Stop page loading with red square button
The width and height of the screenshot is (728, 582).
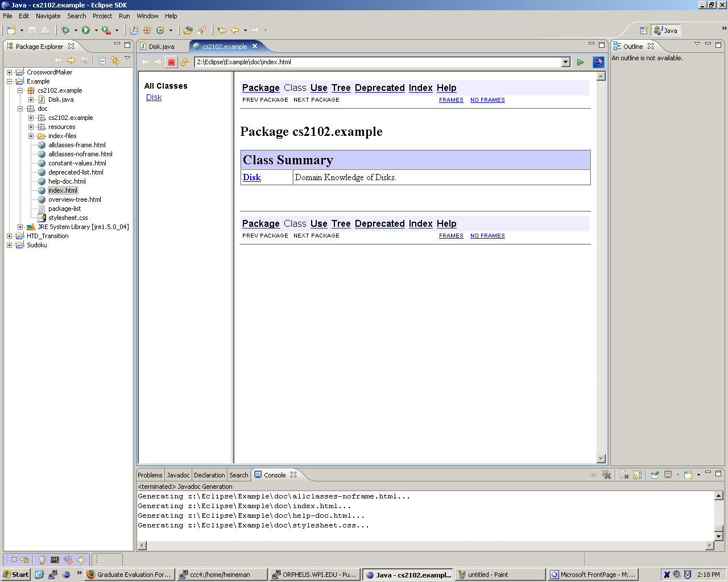[x=171, y=62]
